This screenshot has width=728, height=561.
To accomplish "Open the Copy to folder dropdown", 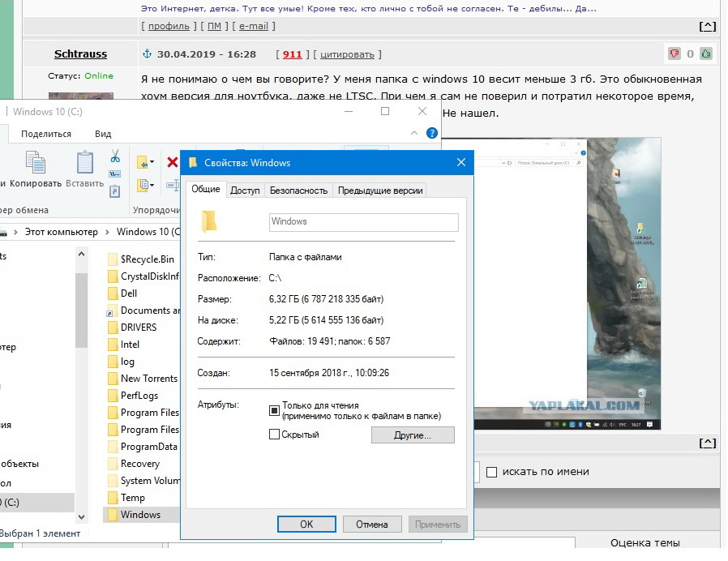I will coord(146,185).
